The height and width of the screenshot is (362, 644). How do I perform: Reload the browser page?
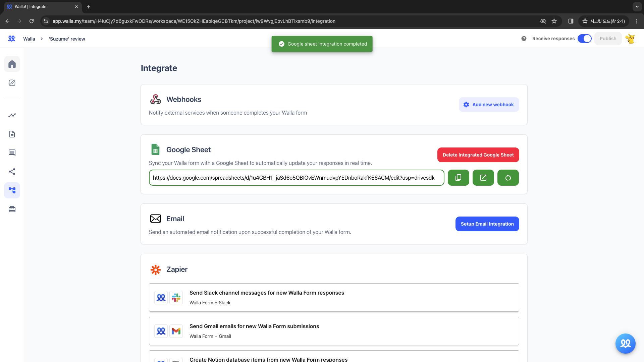click(x=32, y=21)
